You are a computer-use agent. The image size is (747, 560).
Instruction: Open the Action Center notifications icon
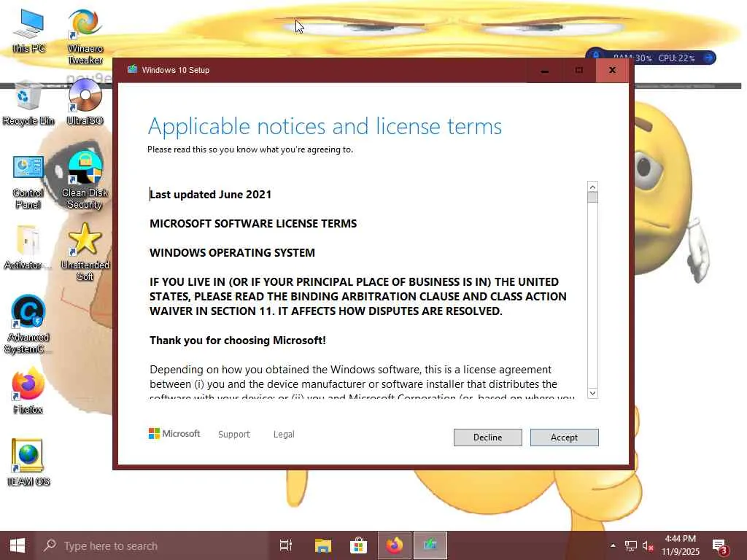tap(719, 545)
